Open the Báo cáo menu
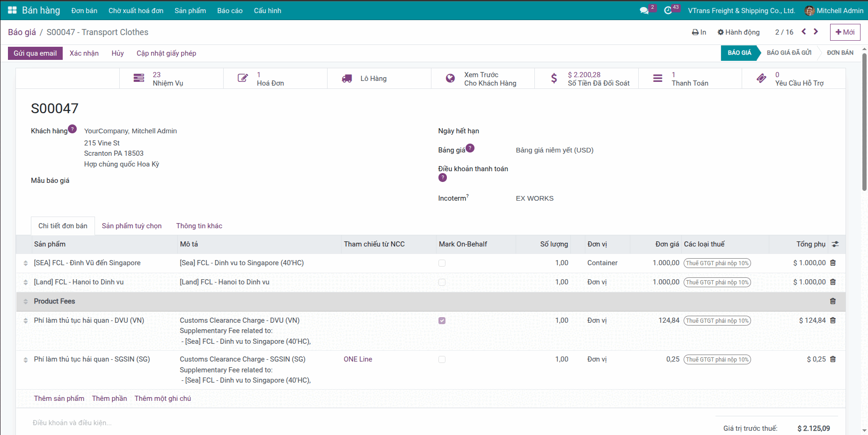The image size is (868, 435). (230, 10)
